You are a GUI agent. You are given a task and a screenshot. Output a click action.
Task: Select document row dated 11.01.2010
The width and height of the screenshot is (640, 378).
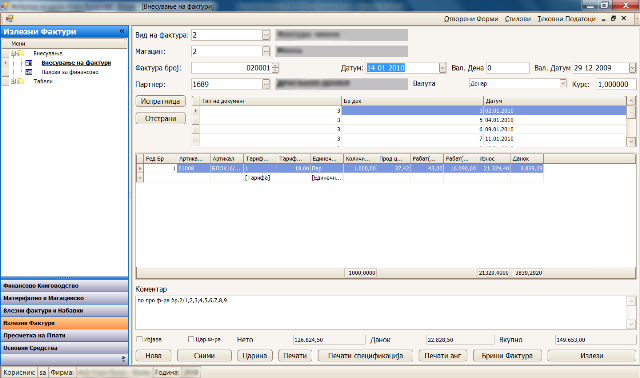pyautogui.click(x=412, y=139)
